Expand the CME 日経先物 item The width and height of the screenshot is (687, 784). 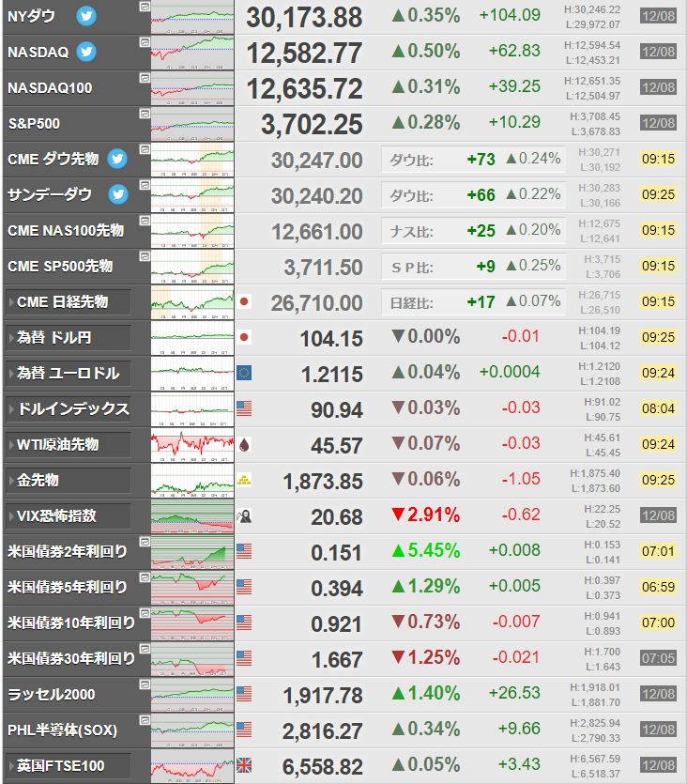click(x=69, y=302)
